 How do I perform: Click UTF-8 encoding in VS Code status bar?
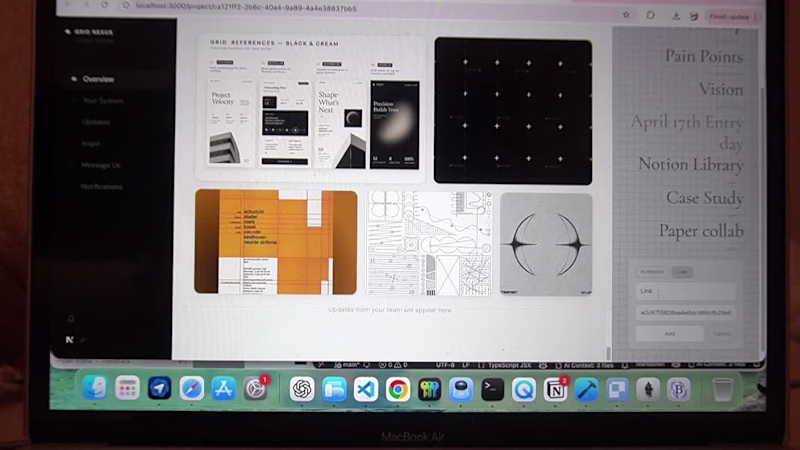click(x=445, y=365)
